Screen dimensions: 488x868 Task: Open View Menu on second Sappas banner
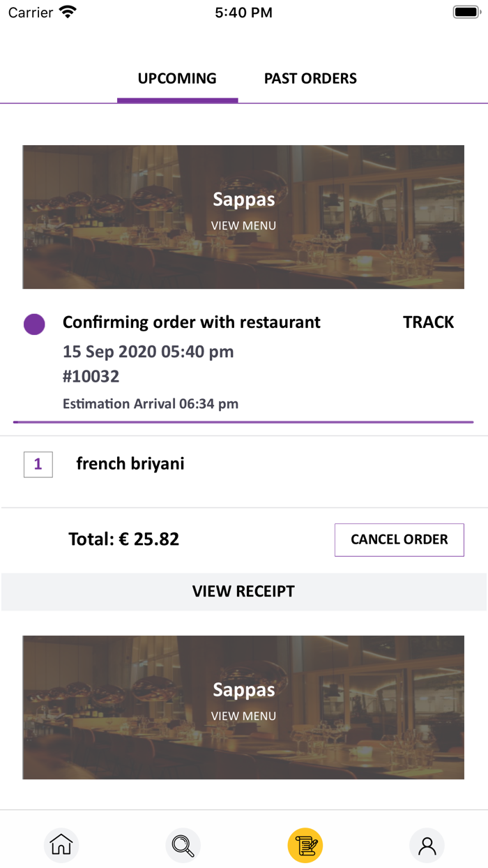(x=243, y=717)
